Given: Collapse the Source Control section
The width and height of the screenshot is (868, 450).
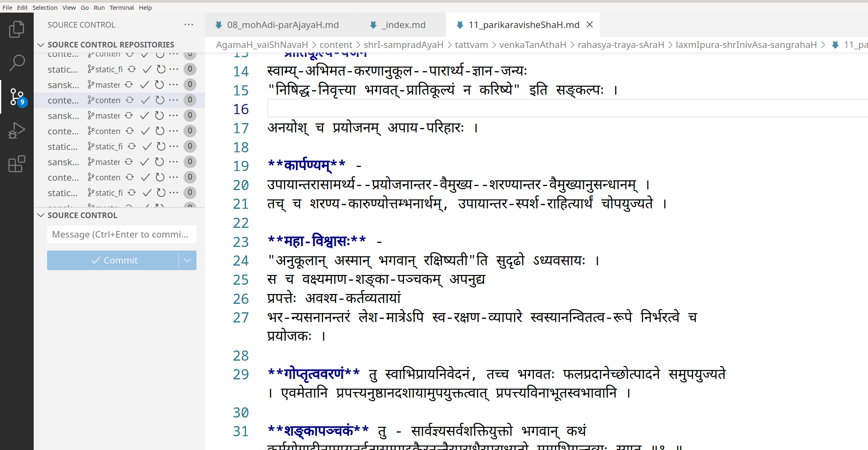Looking at the screenshot, I should (x=41, y=215).
